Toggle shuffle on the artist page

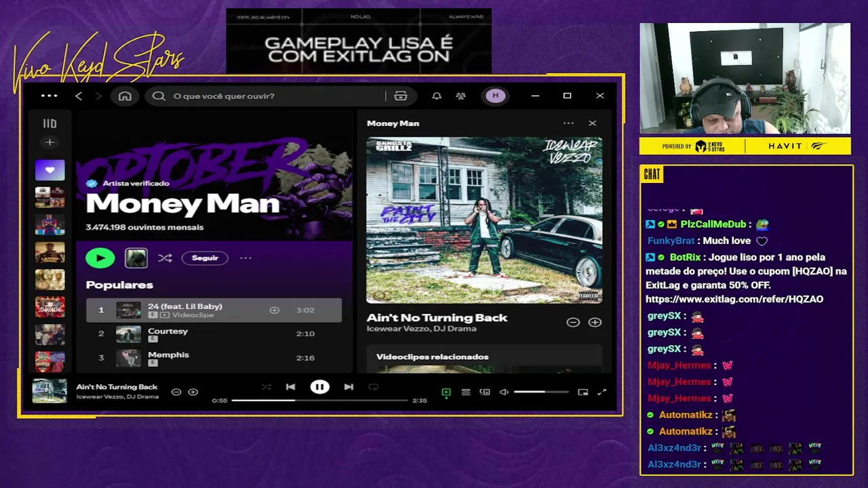pos(165,258)
